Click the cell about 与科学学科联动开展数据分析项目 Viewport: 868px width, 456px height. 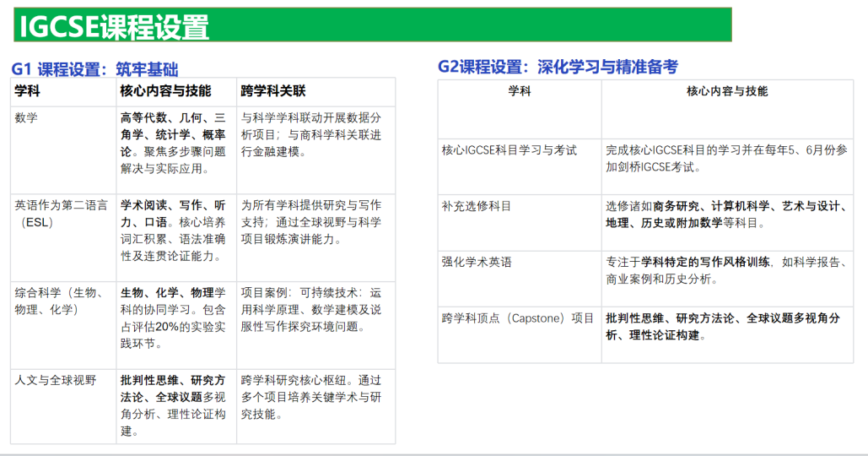click(x=315, y=150)
